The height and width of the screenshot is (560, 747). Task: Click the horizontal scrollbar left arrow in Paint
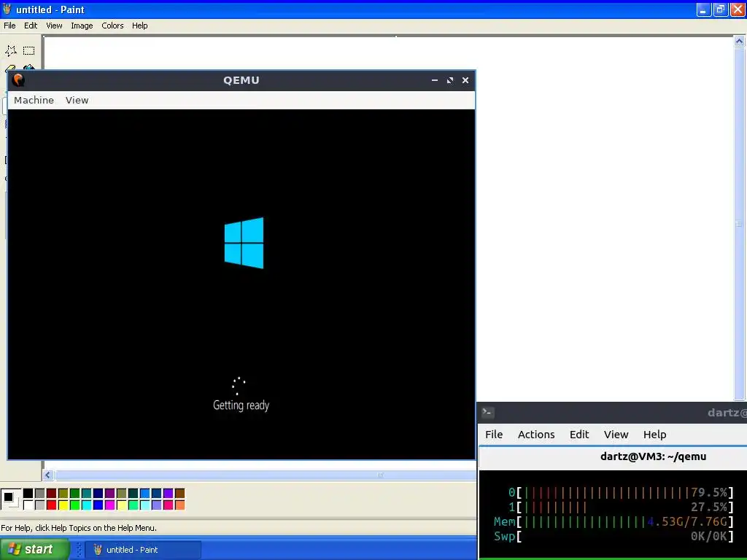click(x=47, y=475)
